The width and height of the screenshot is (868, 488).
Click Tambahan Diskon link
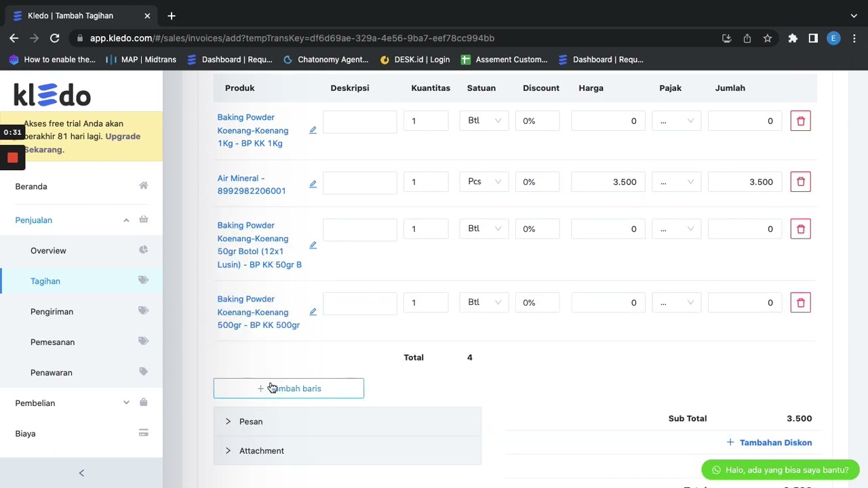coord(769,443)
